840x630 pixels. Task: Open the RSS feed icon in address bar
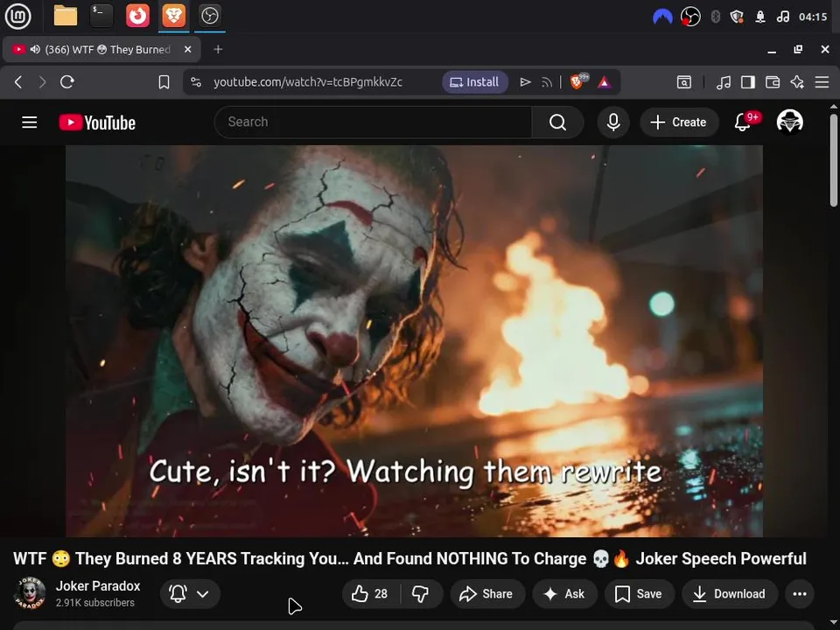pos(546,82)
